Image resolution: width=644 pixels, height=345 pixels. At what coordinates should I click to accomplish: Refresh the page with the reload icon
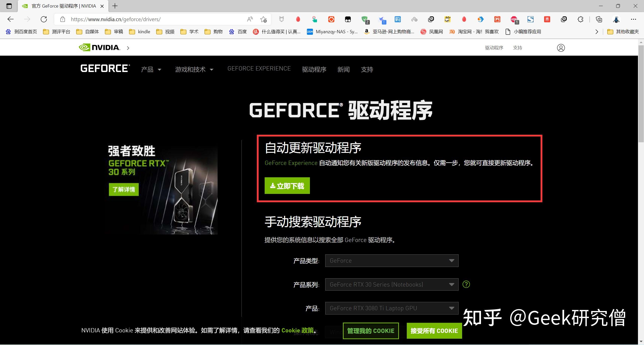[44, 19]
